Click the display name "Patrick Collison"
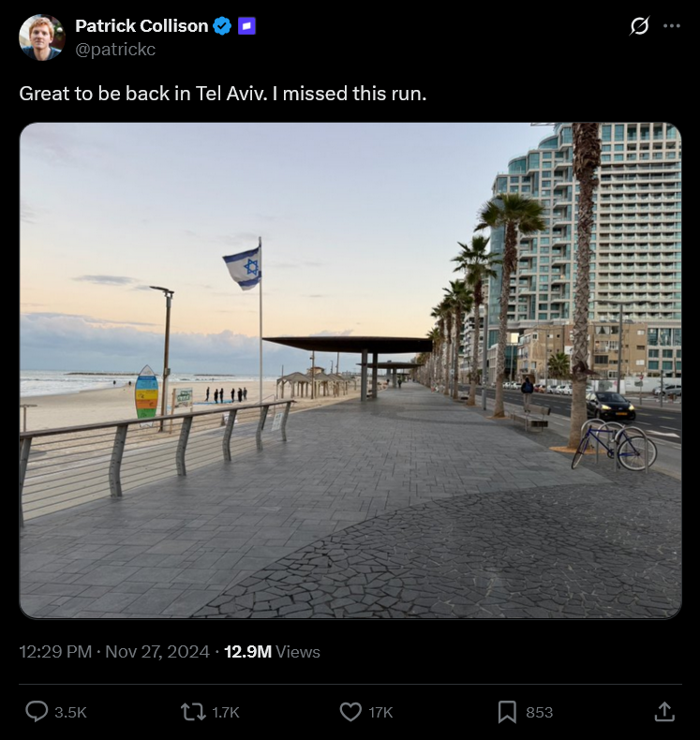The image size is (700, 740). [x=141, y=26]
